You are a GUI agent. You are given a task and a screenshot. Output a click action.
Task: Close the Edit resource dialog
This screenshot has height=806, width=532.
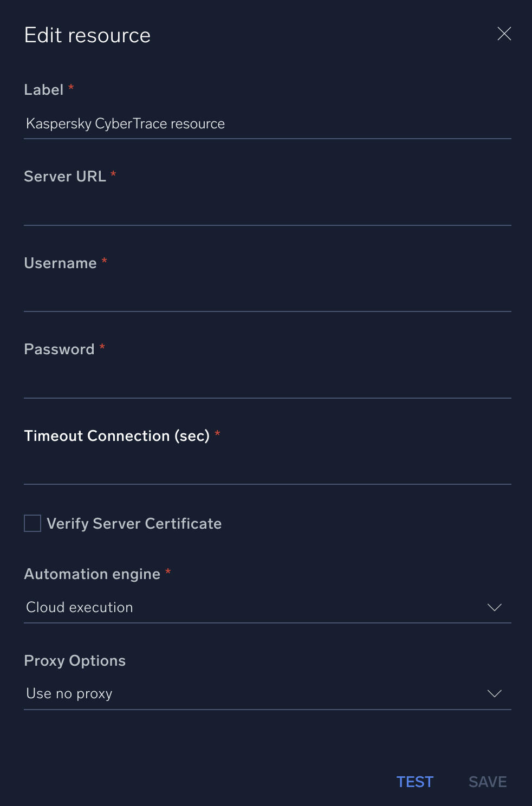(x=504, y=34)
